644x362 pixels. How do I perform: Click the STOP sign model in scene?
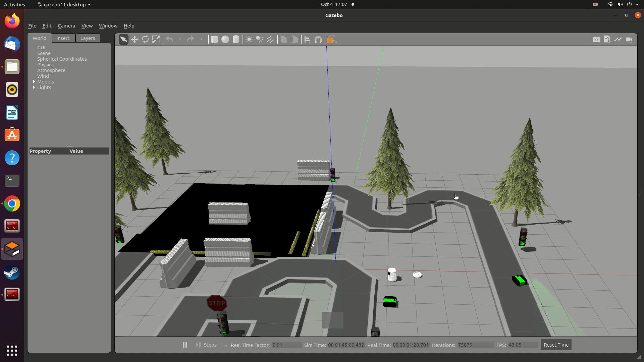click(217, 303)
